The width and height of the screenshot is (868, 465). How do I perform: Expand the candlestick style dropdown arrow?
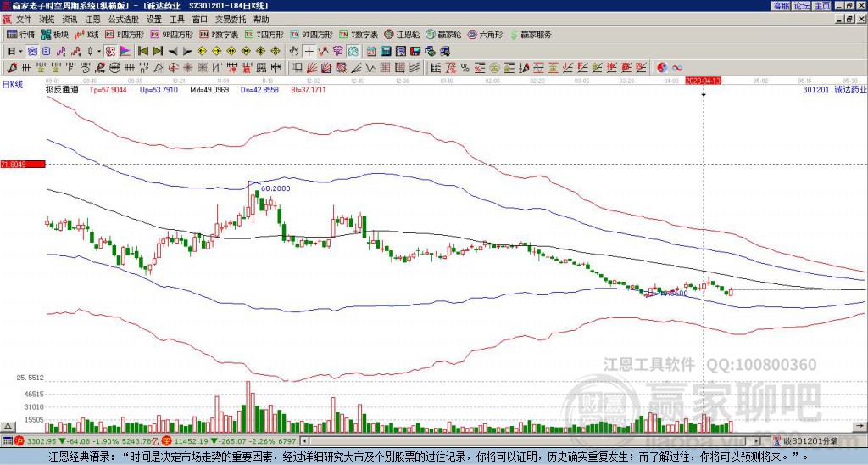click(x=99, y=52)
